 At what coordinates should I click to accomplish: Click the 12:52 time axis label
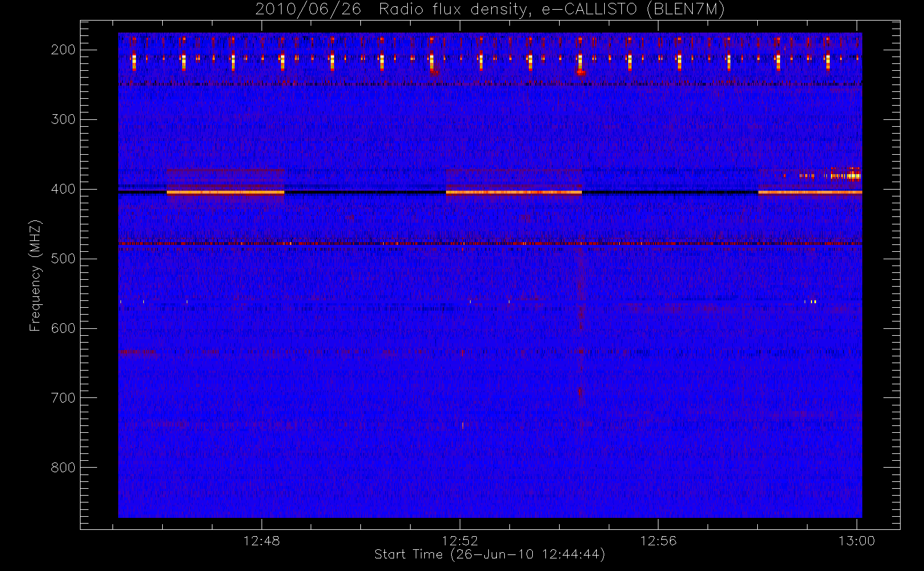[460, 541]
